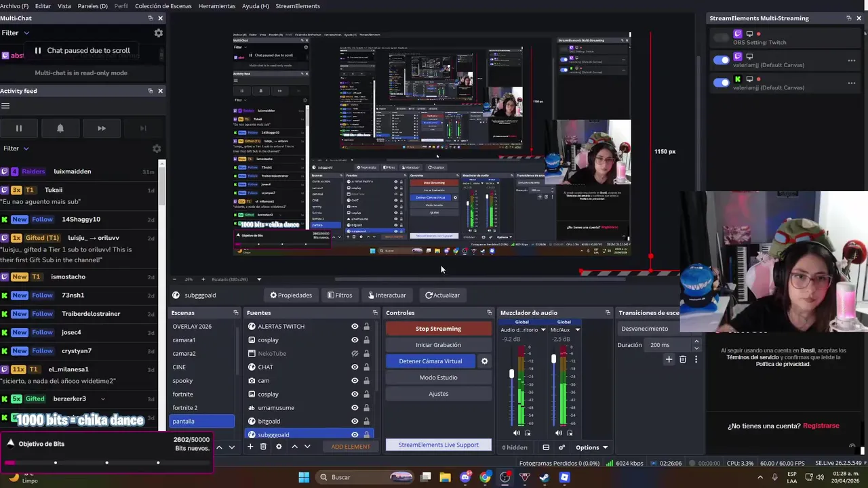Open Windows Start menu
The width and height of the screenshot is (868, 488).
pyautogui.click(x=304, y=477)
